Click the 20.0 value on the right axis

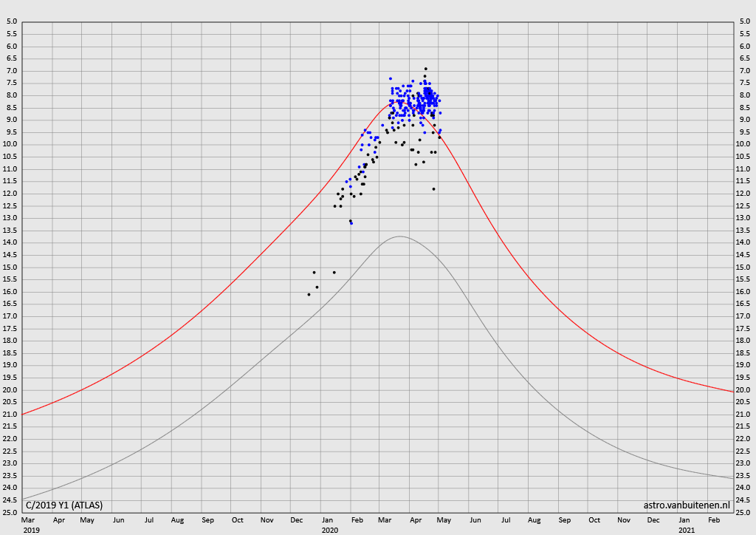(x=743, y=389)
